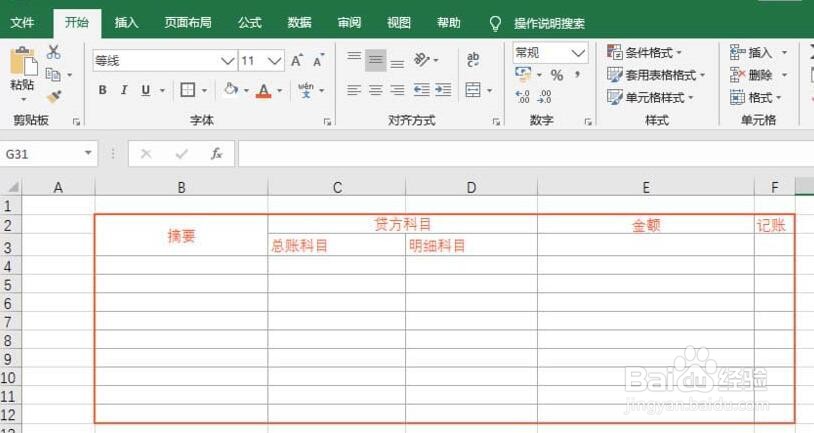Screen dimensions: 814x433
Task: Align cell text right
Action: coord(397,90)
